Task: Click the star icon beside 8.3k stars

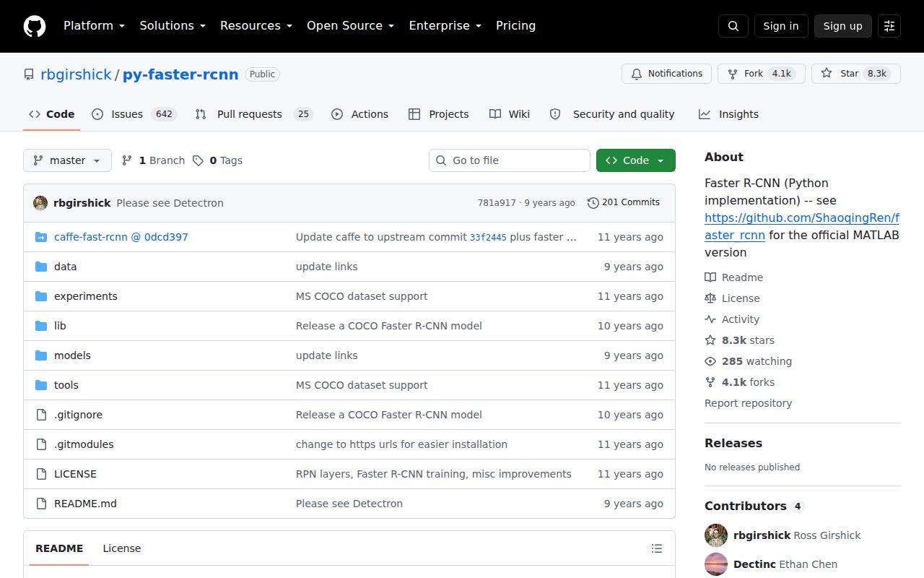Action: coord(710,340)
